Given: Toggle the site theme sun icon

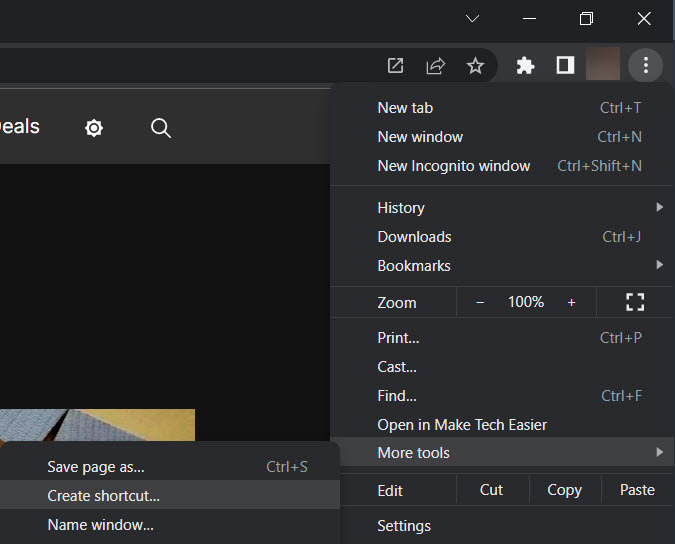Looking at the screenshot, I should [x=94, y=128].
